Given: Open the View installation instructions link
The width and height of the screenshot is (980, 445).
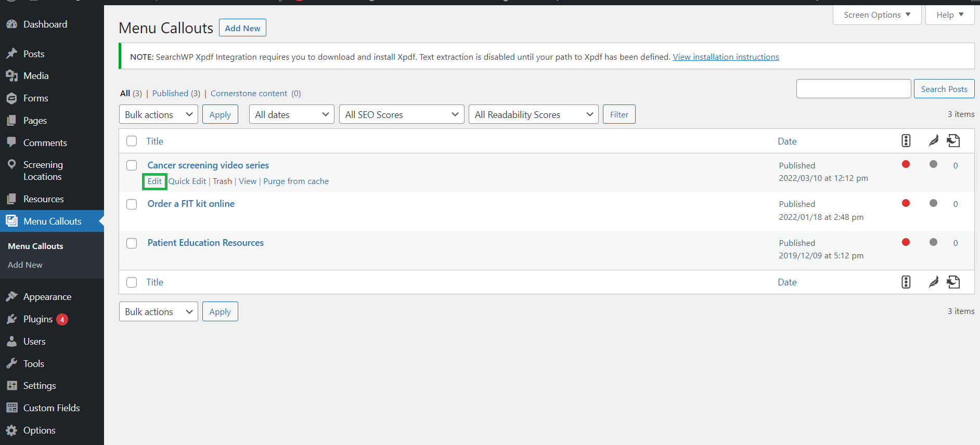Looking at the screenshot, I should [726, 57].
